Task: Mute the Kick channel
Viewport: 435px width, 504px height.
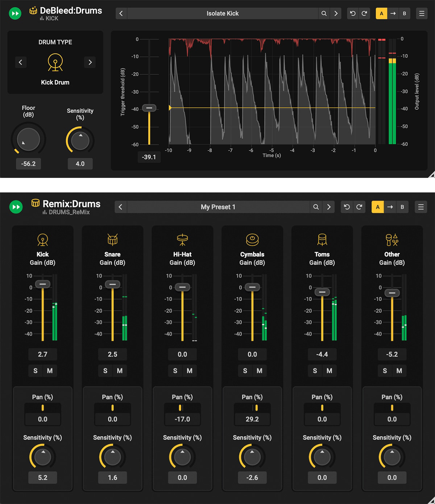Action: (x=50, y=371)
